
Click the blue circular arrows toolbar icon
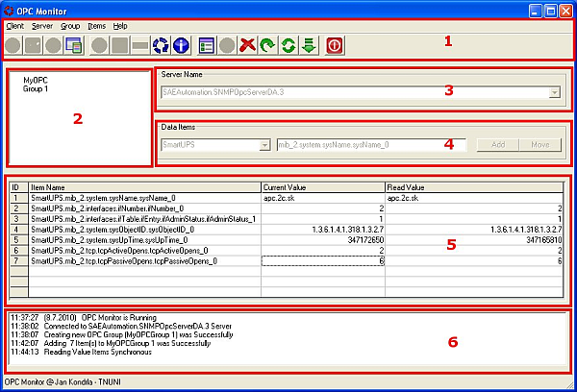[161, 45]
